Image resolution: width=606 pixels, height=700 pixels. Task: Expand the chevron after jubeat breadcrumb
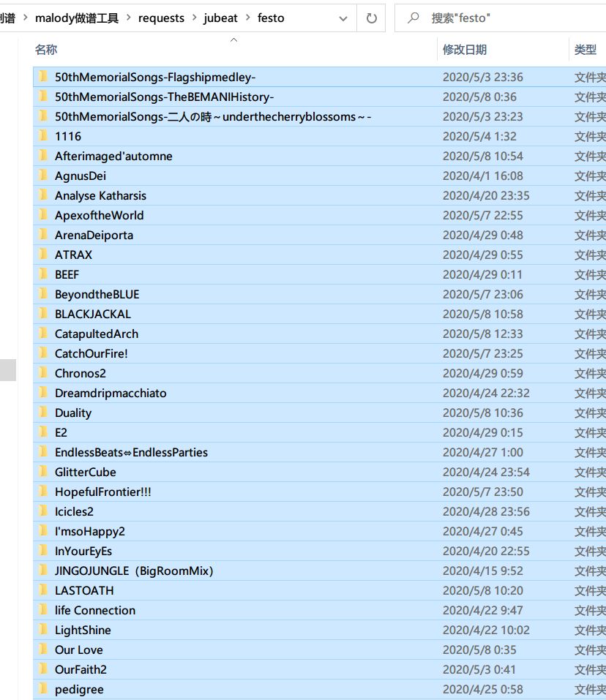point(248,18)
